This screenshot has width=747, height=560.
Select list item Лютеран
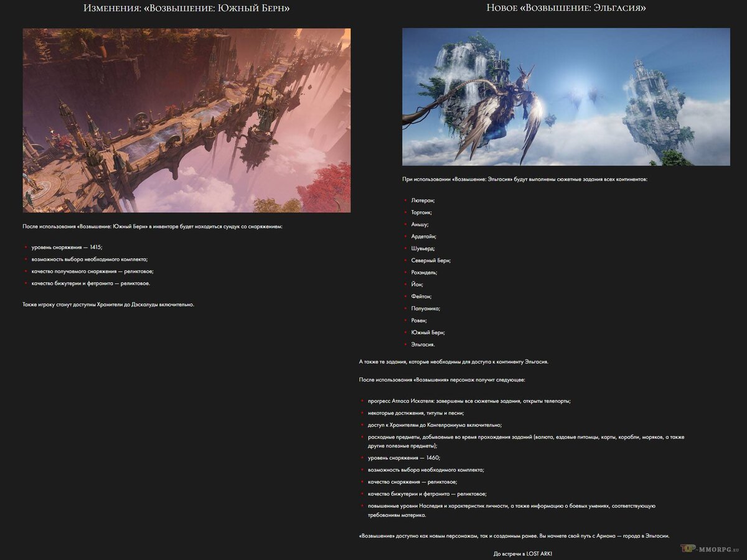pos(423,200)
